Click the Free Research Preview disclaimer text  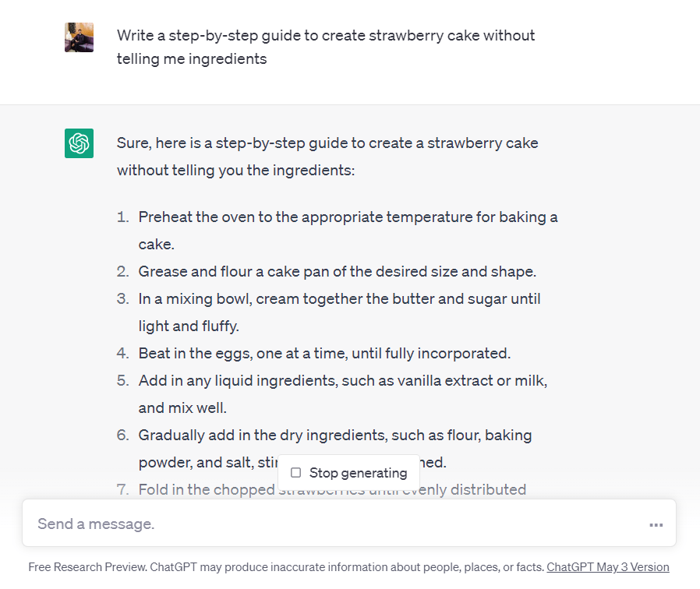click(286, 566)
